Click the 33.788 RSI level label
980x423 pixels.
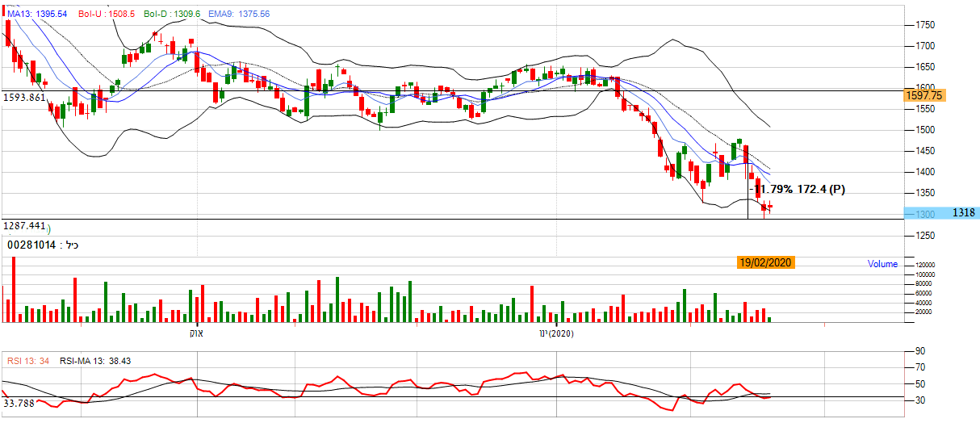pyautogui.click(x=19, y=402)
